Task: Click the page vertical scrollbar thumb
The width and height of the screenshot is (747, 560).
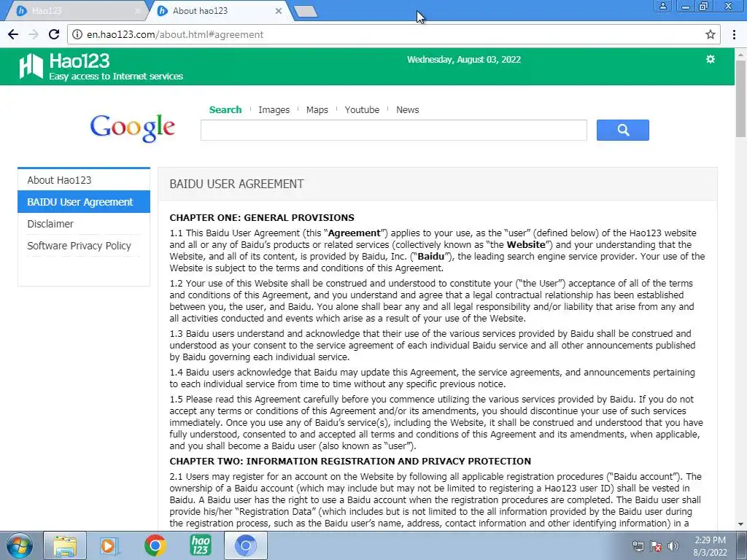Action: point(741,98)
